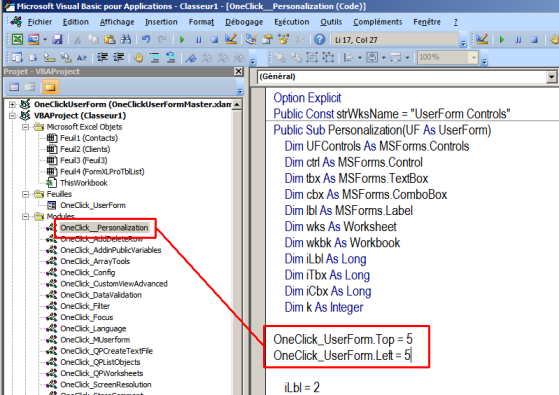The height and width of the screenshot is (395, 559).
Task: Select the OneClick__Personalization module
Action: click(x=104, y=227)
